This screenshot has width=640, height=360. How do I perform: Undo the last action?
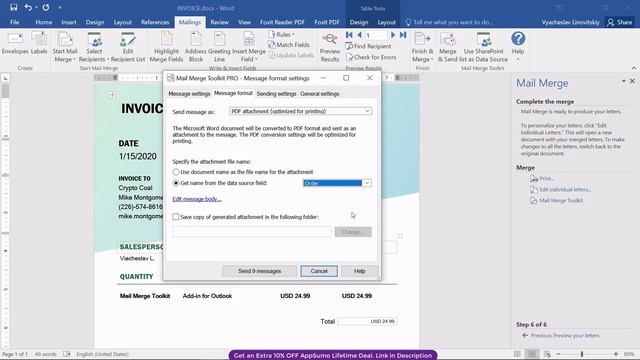pyautogui.click(x=28, y=7)
